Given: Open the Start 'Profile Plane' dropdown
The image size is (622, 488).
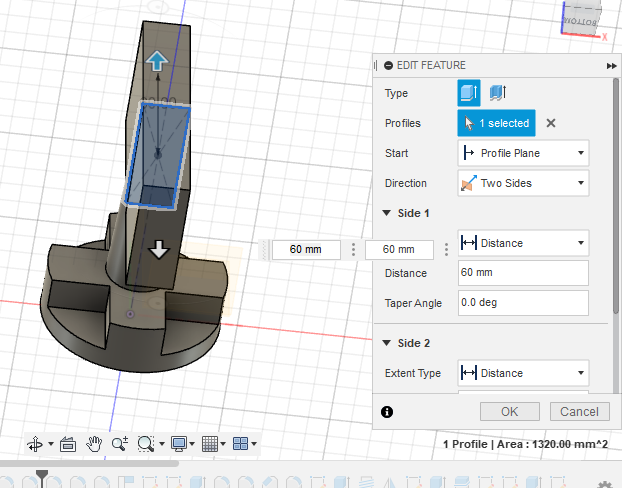Looking at the screenshot, I should point(523,153).
